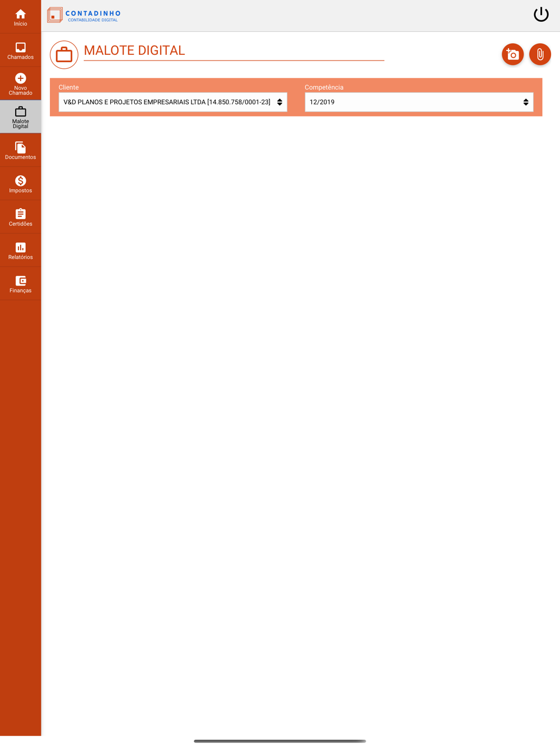The height and width of the screenshot is (747, 560).
Task: Go to Início home in sidebar
Action: pyautogui.click(x=20, y=17)
